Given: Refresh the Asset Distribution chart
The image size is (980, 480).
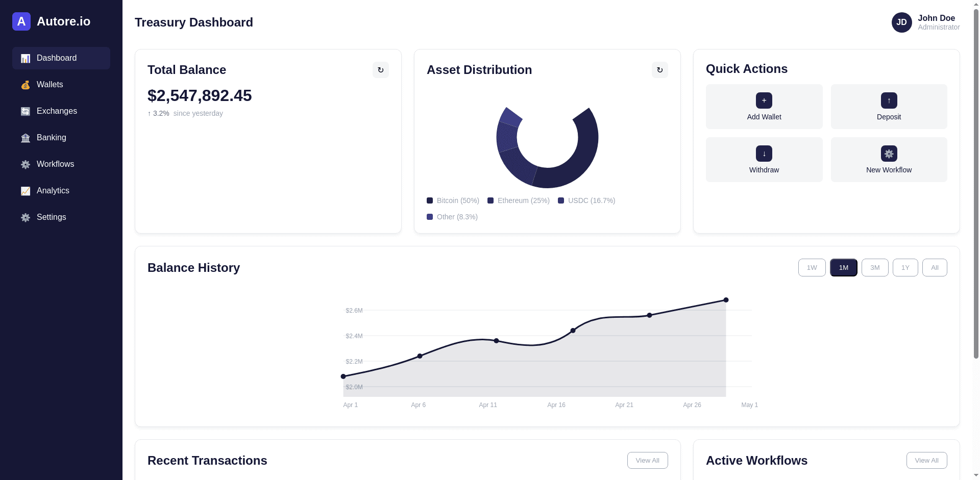Looking at the screenshot, I should tap(660, 70).
